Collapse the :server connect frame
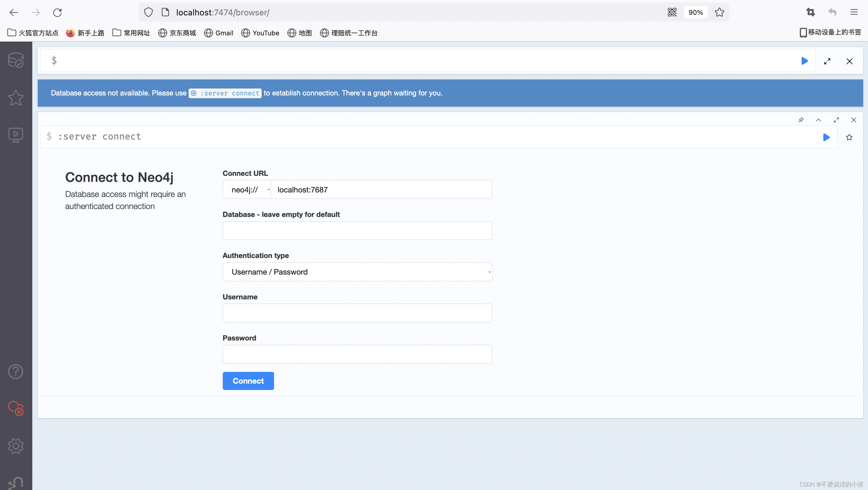Viewport: 868px width, 490px height. pos(819,120)
